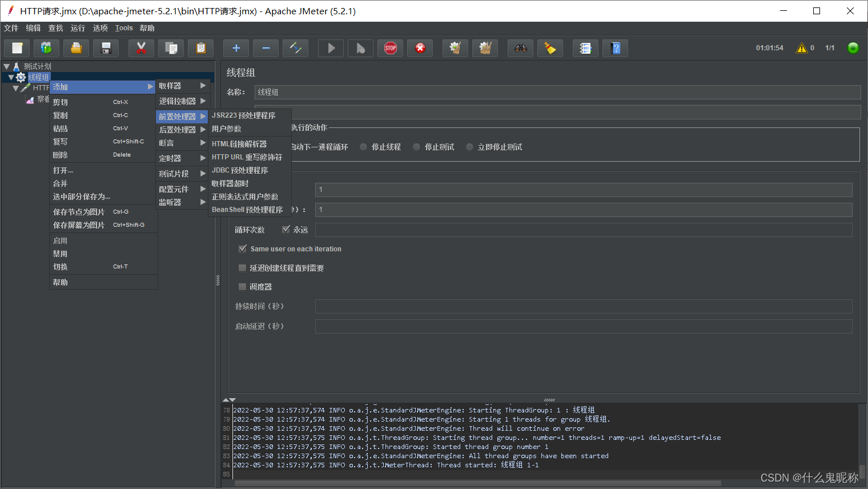Click the Open file folder icon
868x489 pixels.
(77, 48)
